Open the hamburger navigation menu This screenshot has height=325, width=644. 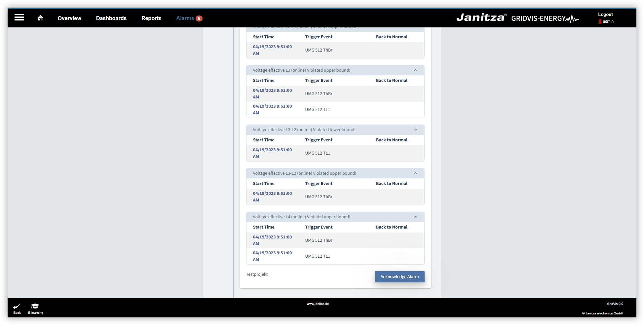[x=19, y=18]
